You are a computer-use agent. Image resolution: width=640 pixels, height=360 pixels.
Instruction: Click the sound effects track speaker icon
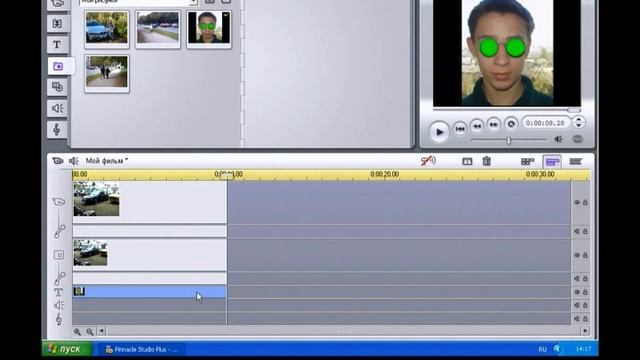(59, 305)
